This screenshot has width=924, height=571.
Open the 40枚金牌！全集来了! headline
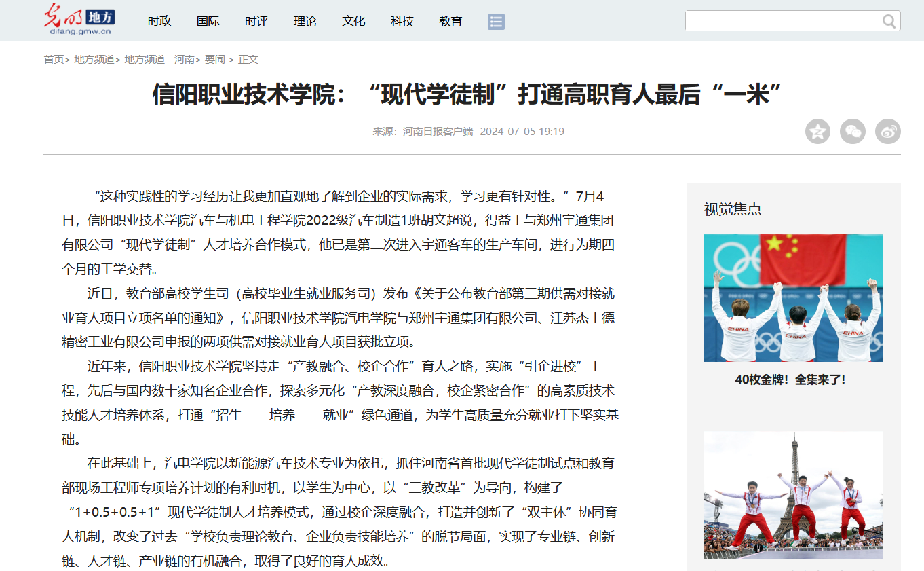(790, 380)
